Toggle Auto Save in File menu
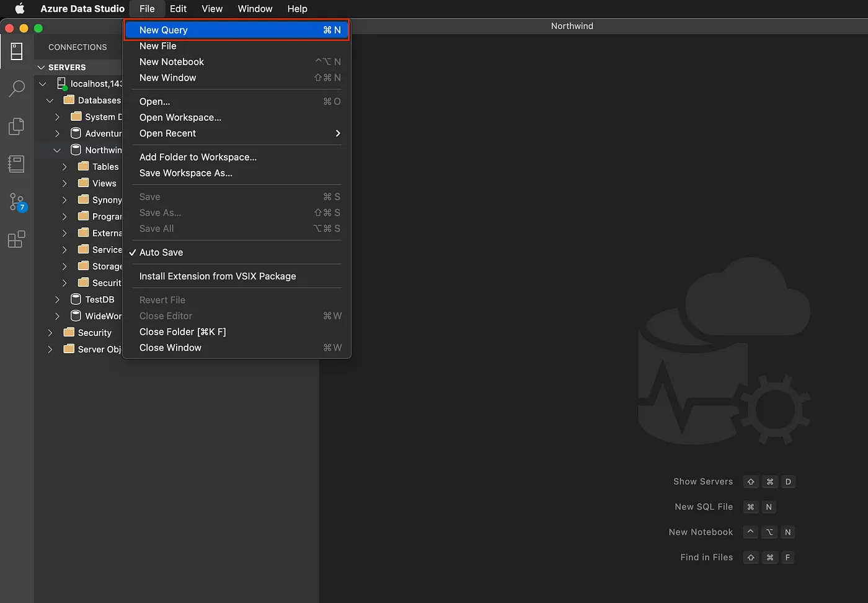 tap(237, 252)
